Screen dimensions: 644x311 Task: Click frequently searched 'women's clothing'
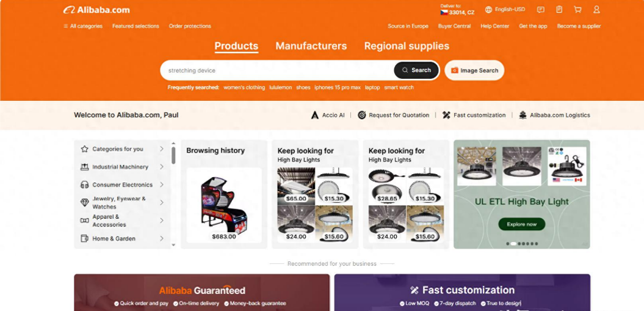[244, 87]
